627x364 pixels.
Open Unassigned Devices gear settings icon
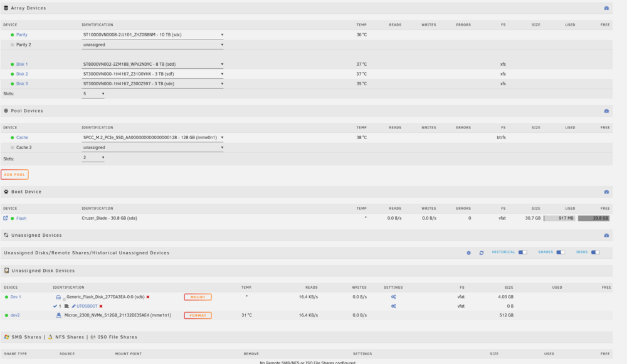coord(468,253)
